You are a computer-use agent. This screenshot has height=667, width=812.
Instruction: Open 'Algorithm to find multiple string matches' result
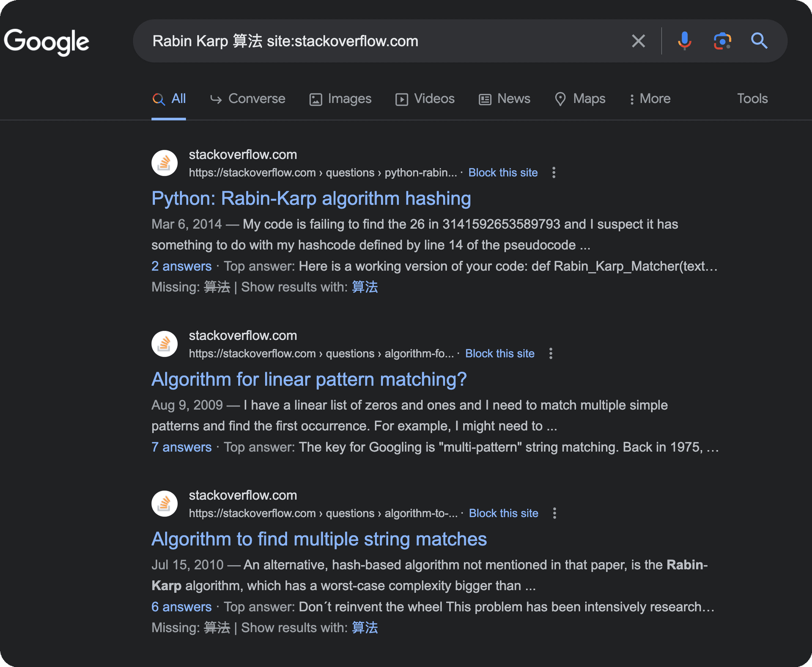click(319, 539)
